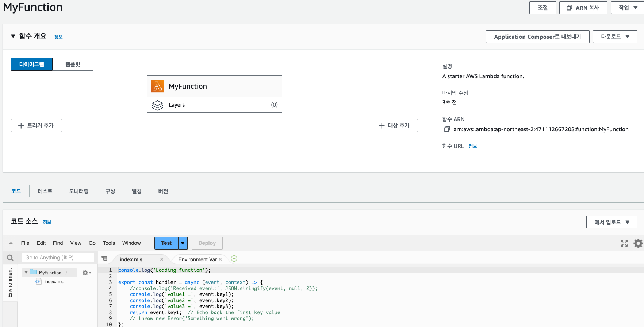Click the MyFunction folder icon
The image size is (644, 327).
(x=33, y=272)
